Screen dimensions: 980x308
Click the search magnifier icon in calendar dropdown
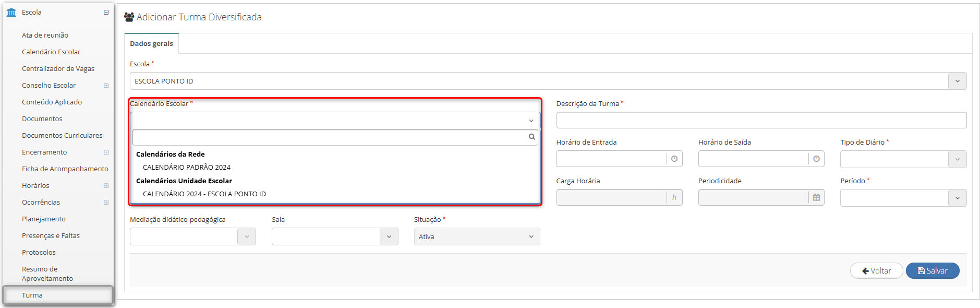pos(531,137)
